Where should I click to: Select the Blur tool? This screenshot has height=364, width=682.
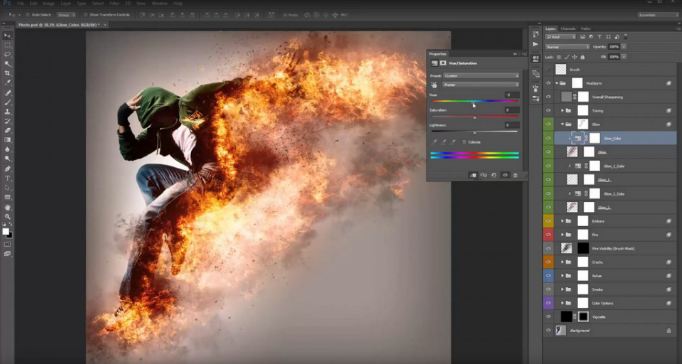click(x=7, y=150)
